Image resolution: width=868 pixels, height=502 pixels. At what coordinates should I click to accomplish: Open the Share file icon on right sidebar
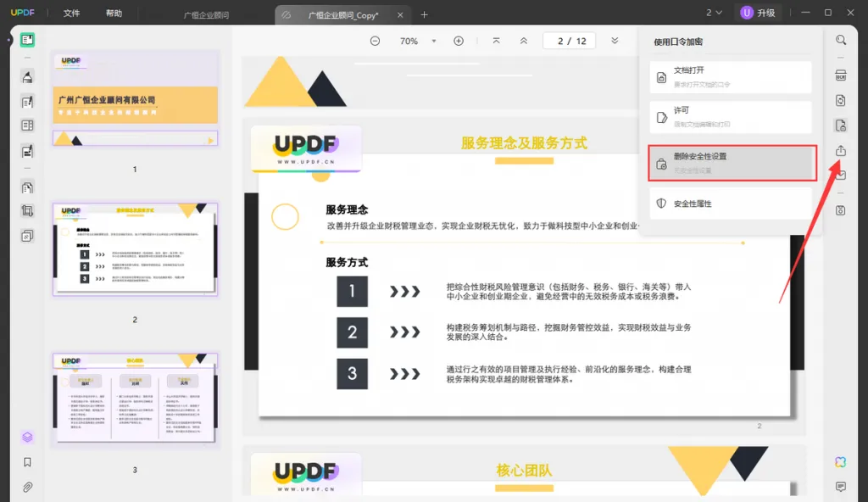pos(841,151)
